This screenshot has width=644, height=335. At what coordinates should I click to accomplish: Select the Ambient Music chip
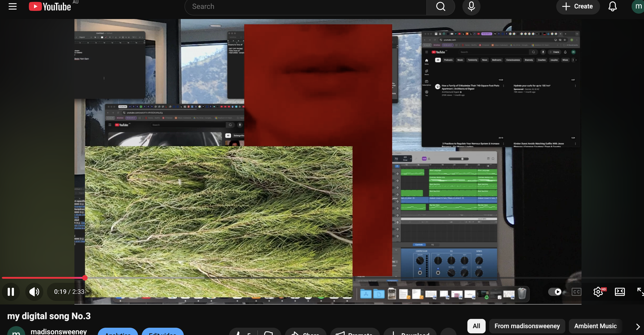595,326
